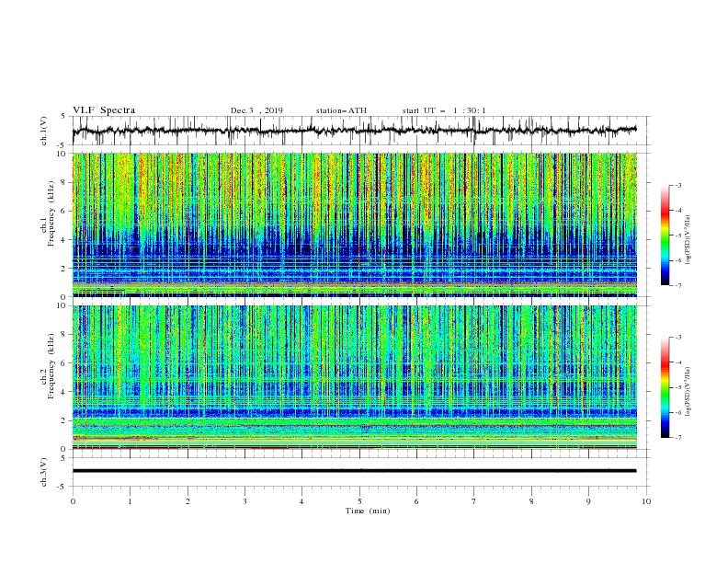Click the "0" tick on the time axis

[73, 501]
